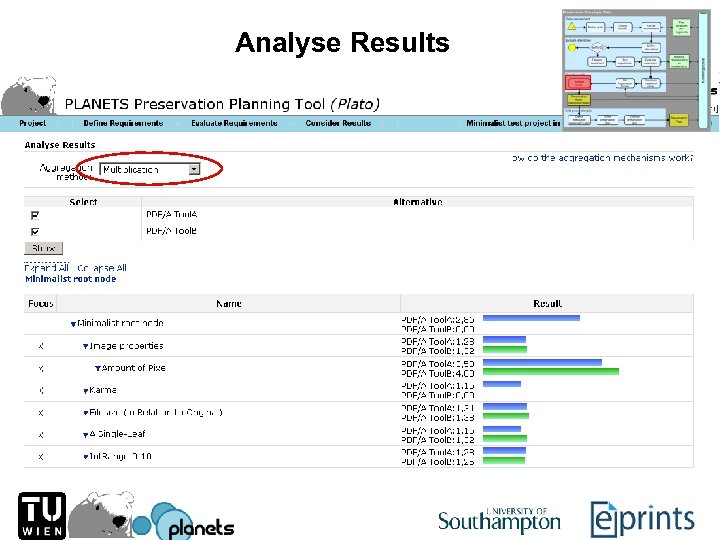Click the Karma row name

pyautogui.click(x=103, y=390)
